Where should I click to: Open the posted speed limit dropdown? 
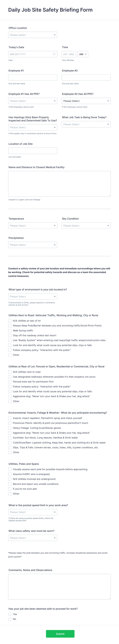coord(33,512)
